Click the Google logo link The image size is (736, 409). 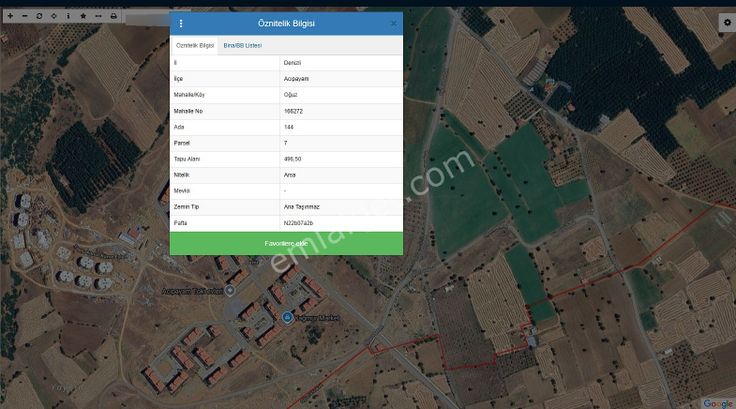(717, 403)
